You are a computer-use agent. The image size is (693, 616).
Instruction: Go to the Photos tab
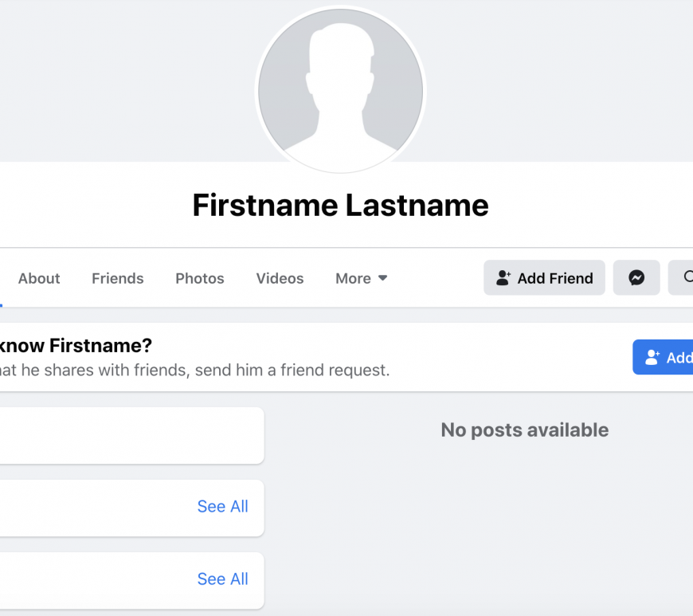tap(200, 278)
